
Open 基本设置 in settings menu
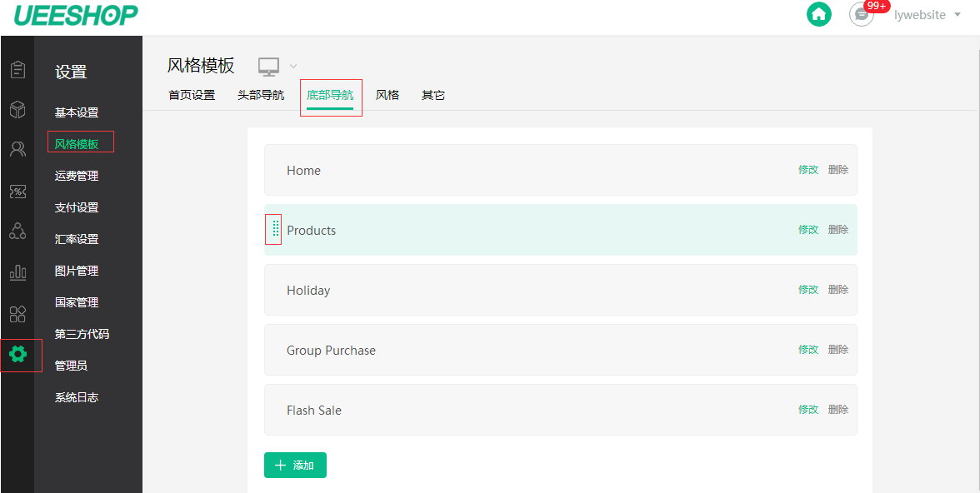[77, 112]
